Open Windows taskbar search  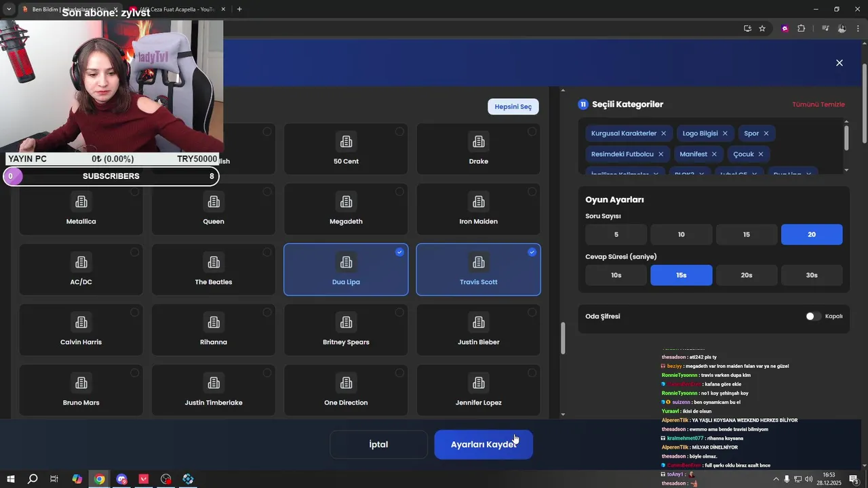click(x=33, y=479)
